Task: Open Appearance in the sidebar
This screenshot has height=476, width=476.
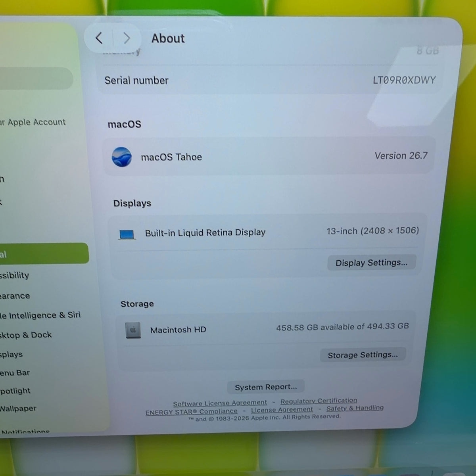Action: pyautogui.click(x=15, y=296)
